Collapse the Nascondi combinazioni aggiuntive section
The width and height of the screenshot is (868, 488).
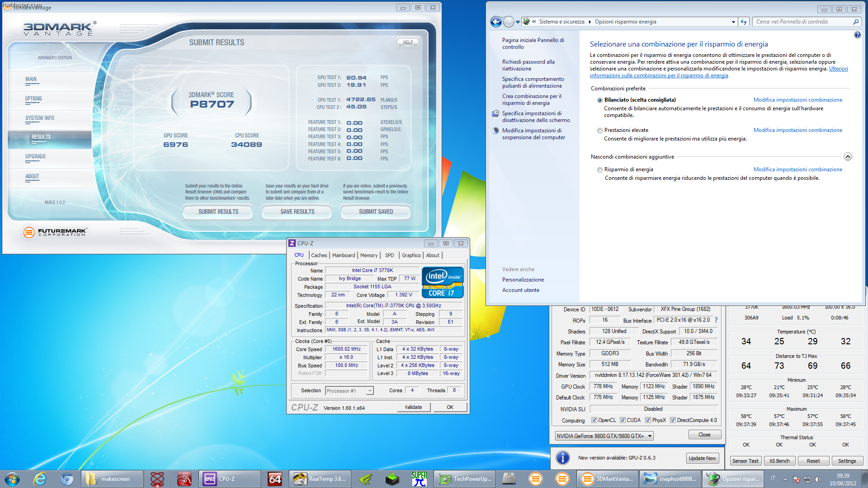tap(848, 157)
